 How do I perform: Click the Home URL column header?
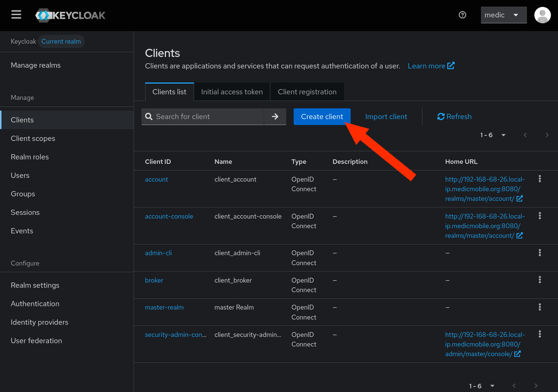(x=461, y=162)
